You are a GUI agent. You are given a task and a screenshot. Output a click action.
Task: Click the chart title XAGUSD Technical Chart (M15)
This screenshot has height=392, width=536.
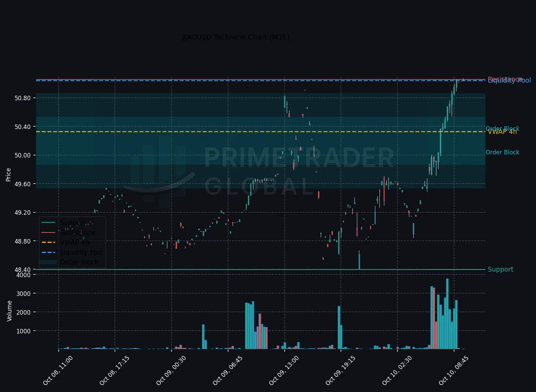click(x=236, y=37)
